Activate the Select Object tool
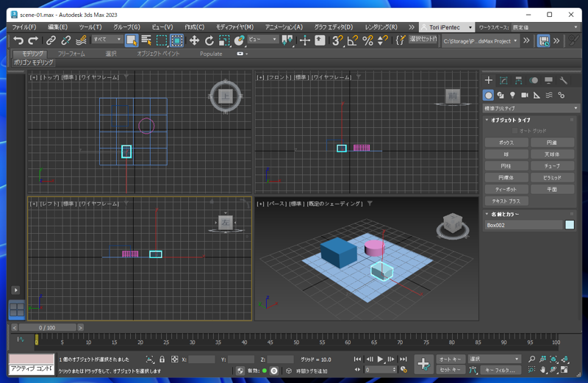Image resolution: width=588 pixels, height=383 pixels. pos(132,40)
